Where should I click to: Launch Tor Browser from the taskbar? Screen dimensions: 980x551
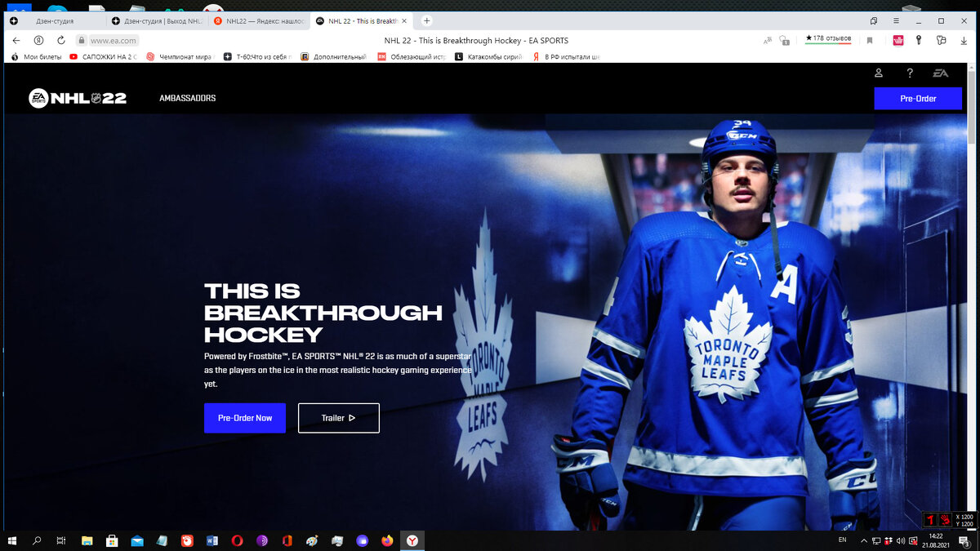(262, 540)
